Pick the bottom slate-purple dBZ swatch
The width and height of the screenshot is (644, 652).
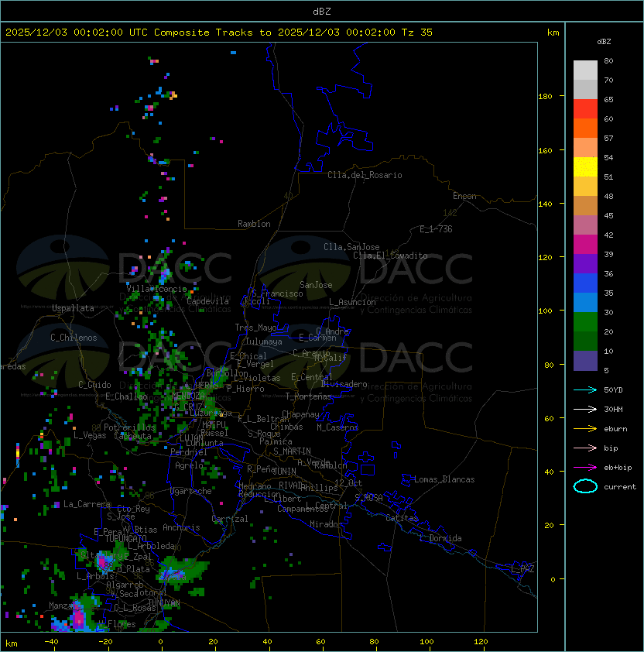pyautogui.click(x=585, y=361)
